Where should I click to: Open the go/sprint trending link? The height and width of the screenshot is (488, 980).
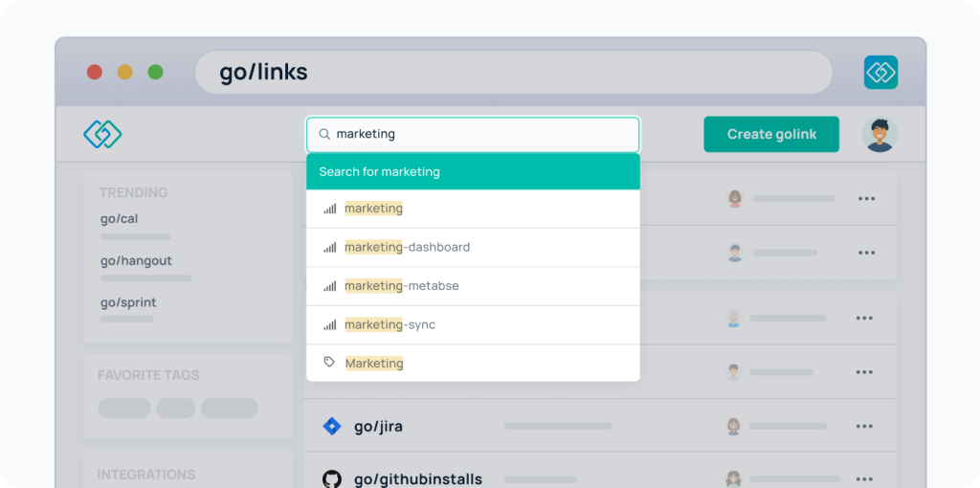click(128, 302)
